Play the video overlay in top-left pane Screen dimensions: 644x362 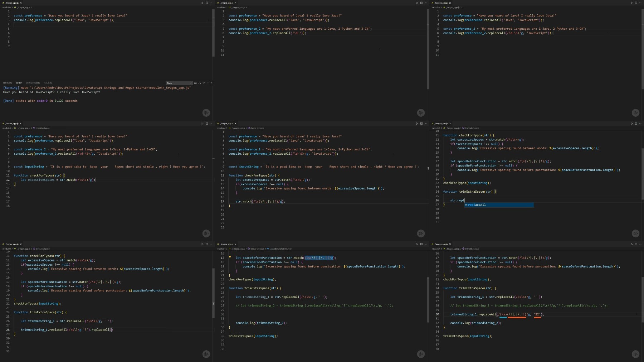[x=206, y=112]
